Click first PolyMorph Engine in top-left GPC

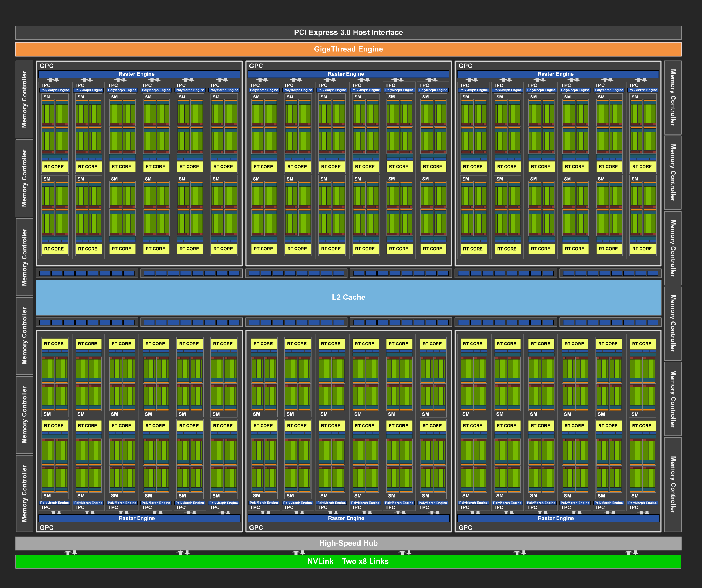coord(55,90)
